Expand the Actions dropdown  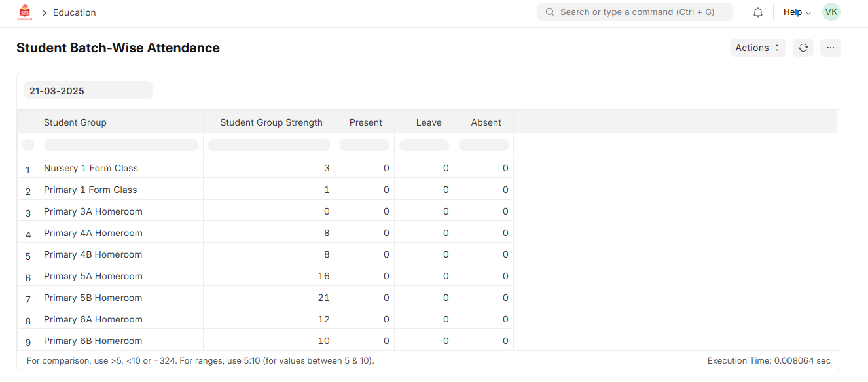[x=757, y=48]
